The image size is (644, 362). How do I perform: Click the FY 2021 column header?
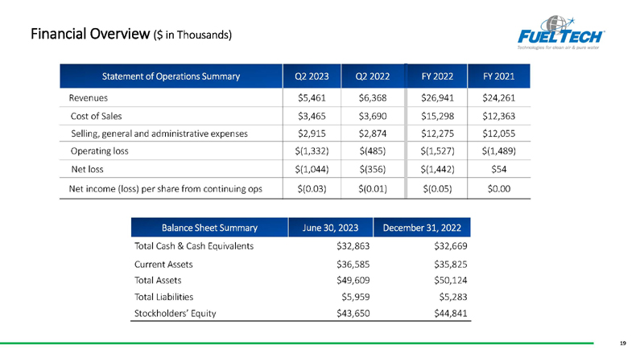[498, 76]
